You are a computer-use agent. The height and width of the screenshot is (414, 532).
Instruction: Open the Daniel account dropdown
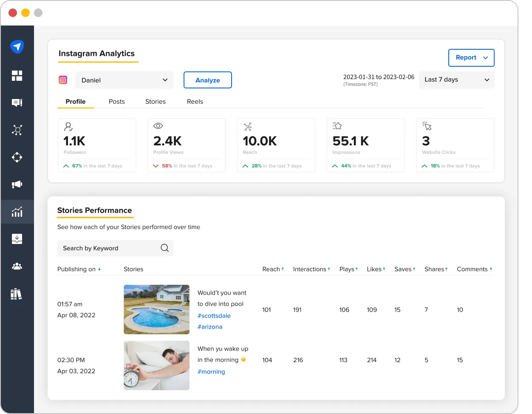[x=124, y=80]
